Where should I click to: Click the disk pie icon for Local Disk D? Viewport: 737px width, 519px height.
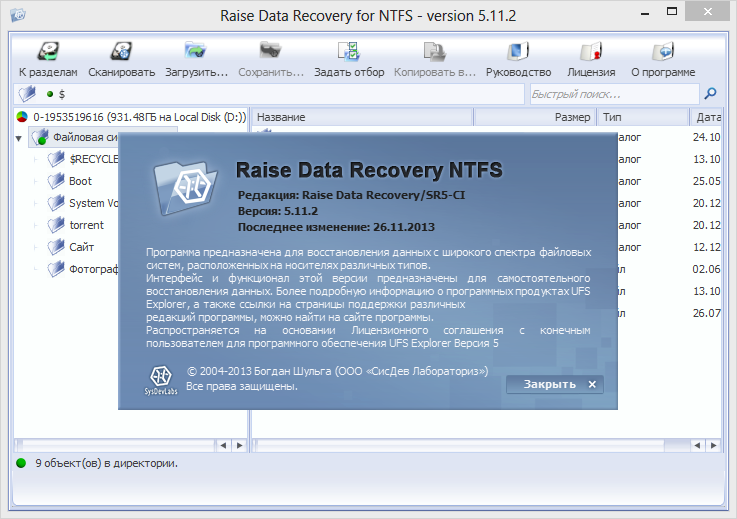pyautogui.click(x=22, y=117)
